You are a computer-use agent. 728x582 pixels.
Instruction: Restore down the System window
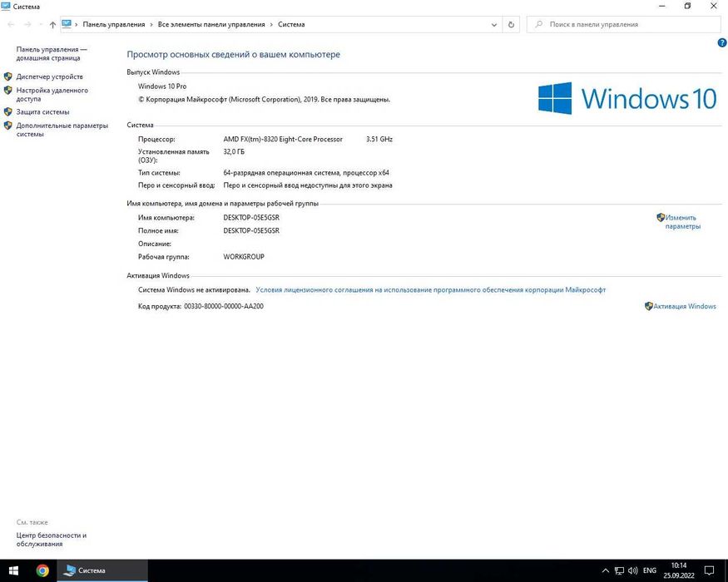[687, 6]
